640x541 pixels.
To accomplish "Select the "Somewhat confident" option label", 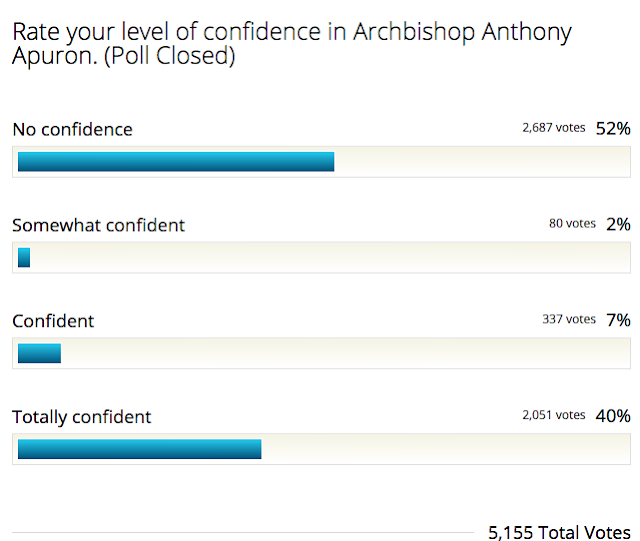I will 98,225.
